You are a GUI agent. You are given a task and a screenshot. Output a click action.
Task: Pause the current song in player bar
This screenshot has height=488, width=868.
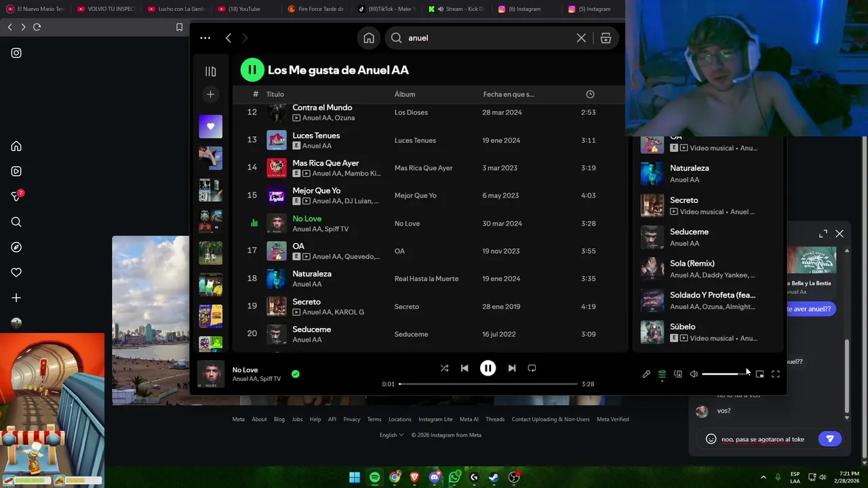(x=488, y=368)
